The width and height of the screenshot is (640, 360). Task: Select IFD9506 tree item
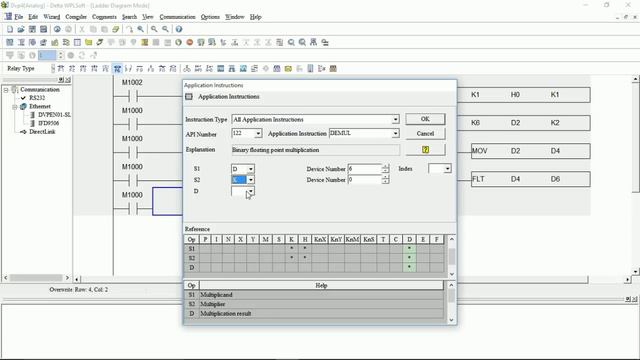click(49, 123)
